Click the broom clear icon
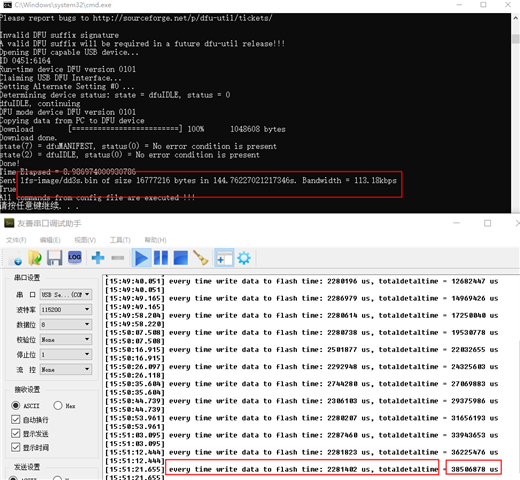 pos(201,258)
